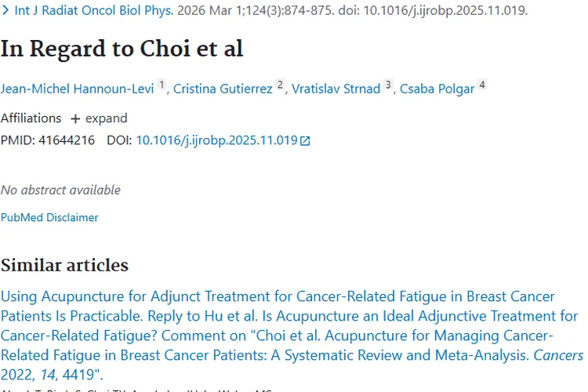Open the DOI link 10.1016/j.ijrobp.2025.11.019

(216, 140)
